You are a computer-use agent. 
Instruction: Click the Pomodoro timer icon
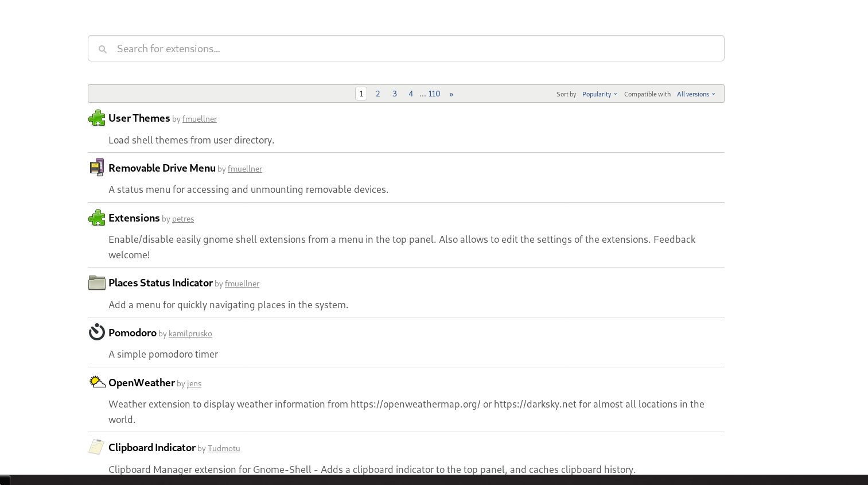pyautogui.click(x=97, y=332)
